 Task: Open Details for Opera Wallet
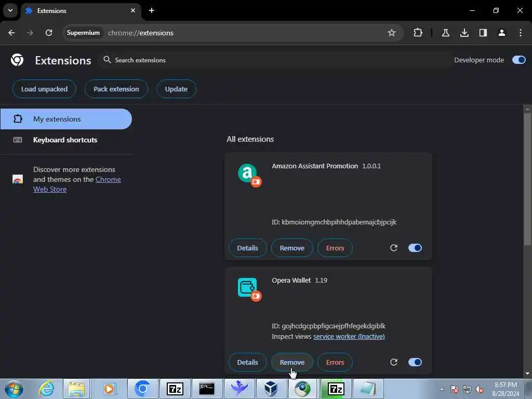(x=248, y=362)
